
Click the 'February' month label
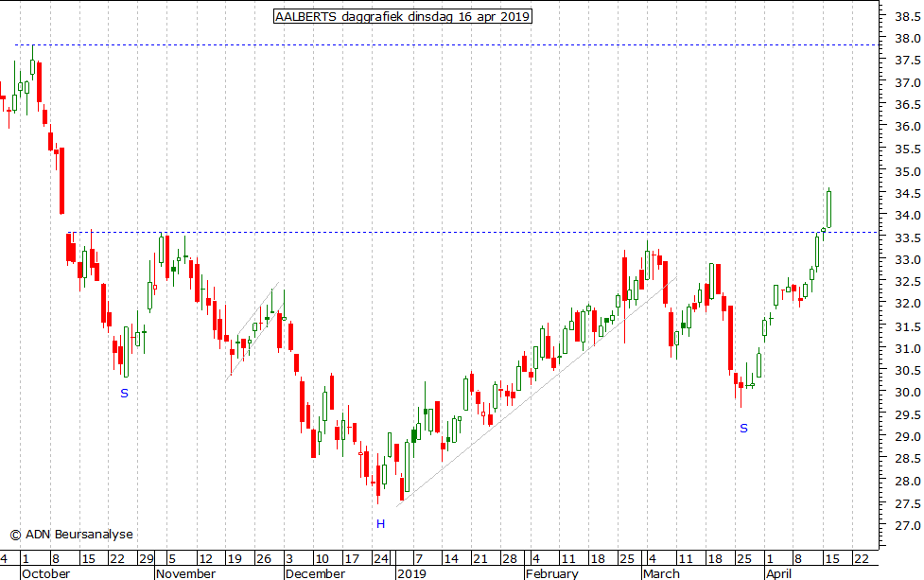pos(552,573)
